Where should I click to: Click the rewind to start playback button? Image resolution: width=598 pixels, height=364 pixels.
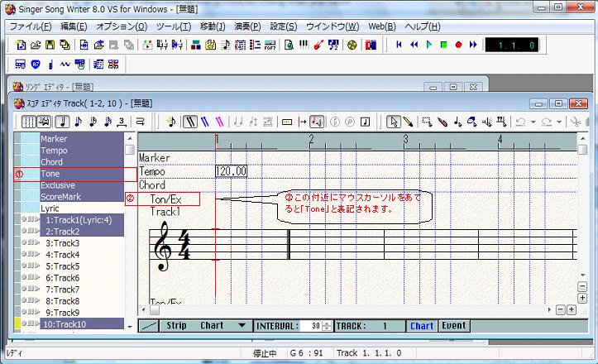click(x=399, y=45)
